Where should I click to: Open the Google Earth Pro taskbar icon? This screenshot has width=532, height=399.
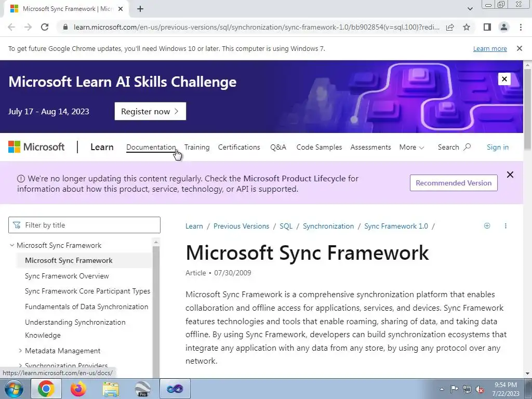pyautogui.click(x=143, y=389)
